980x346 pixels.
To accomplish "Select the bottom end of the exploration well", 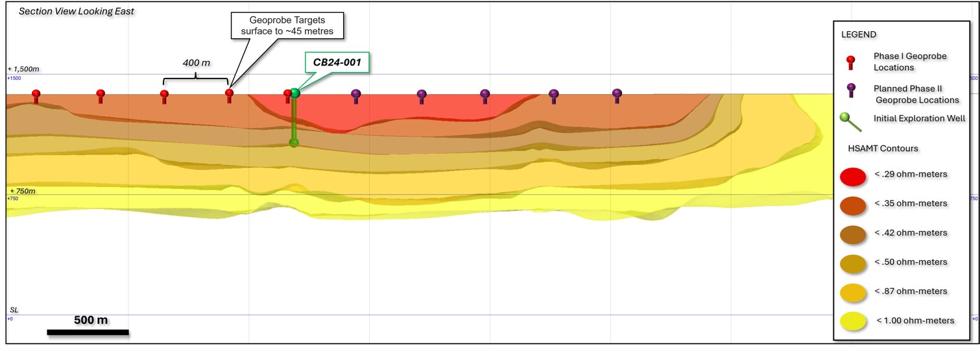I will pyautogui.click(x=294, y=142).
